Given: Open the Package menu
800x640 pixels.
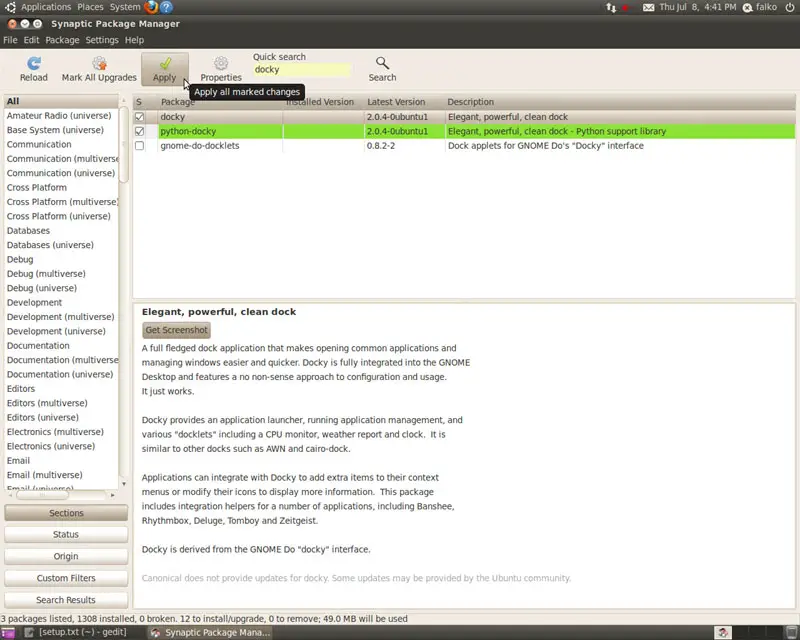Looking at the screenshot, I should [x=62, y=40].
